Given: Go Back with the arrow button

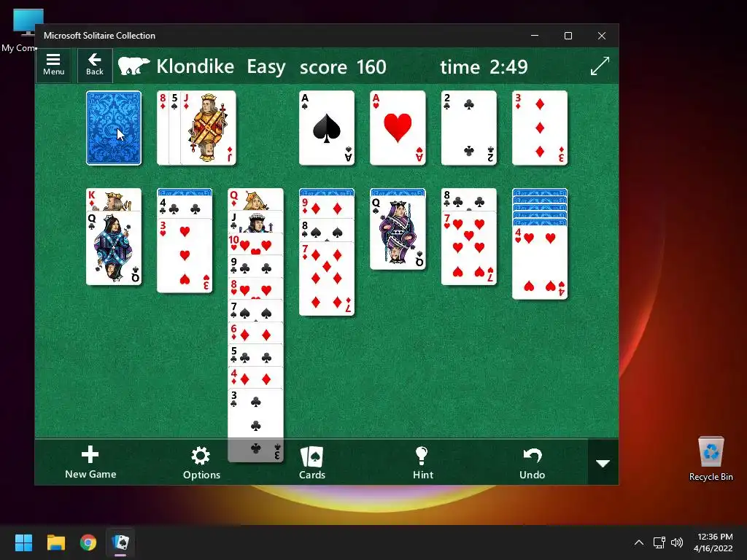Looking at the screenshot, I should coord(94,65).
